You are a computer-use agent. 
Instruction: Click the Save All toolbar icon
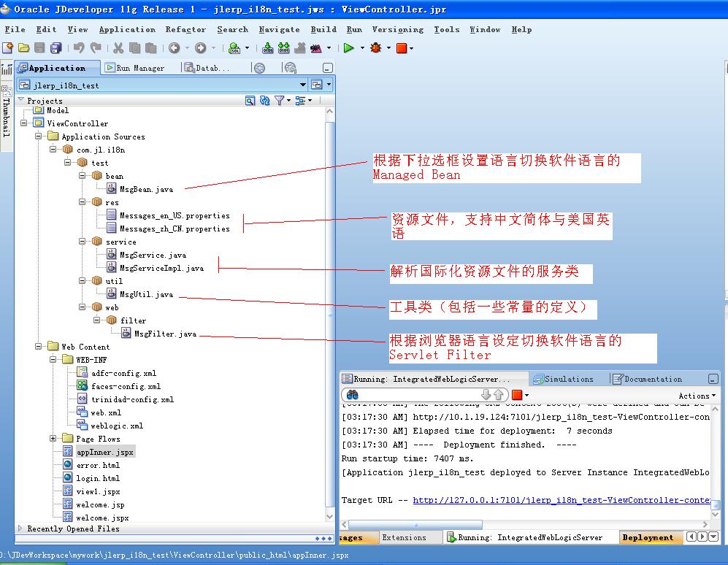[55, 47]
